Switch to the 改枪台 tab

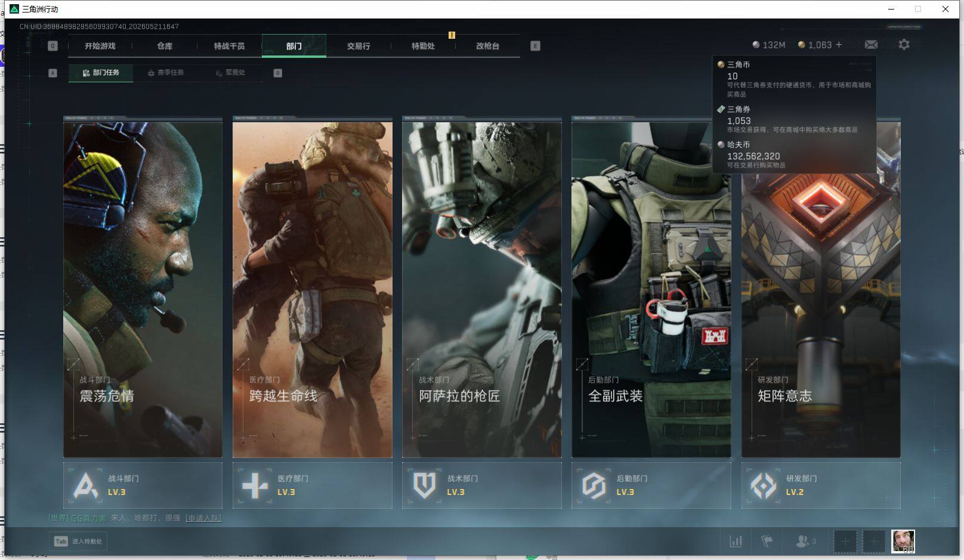(x=487, y=46)
